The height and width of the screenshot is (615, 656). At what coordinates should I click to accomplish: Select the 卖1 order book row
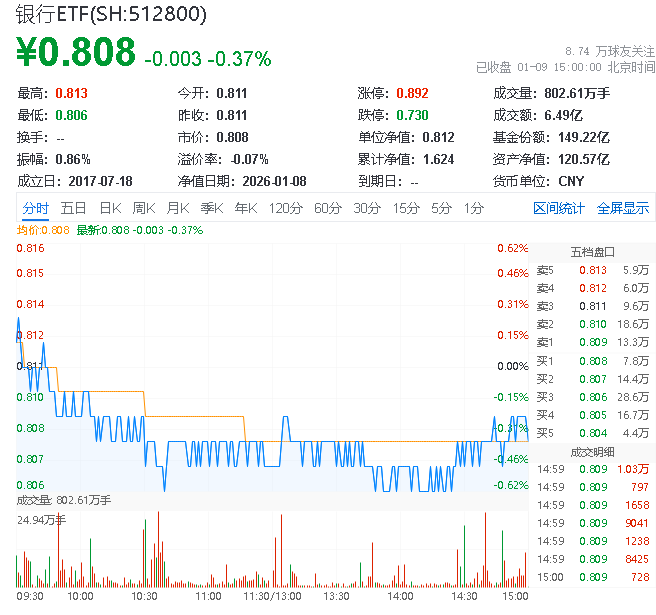point(592,342)
